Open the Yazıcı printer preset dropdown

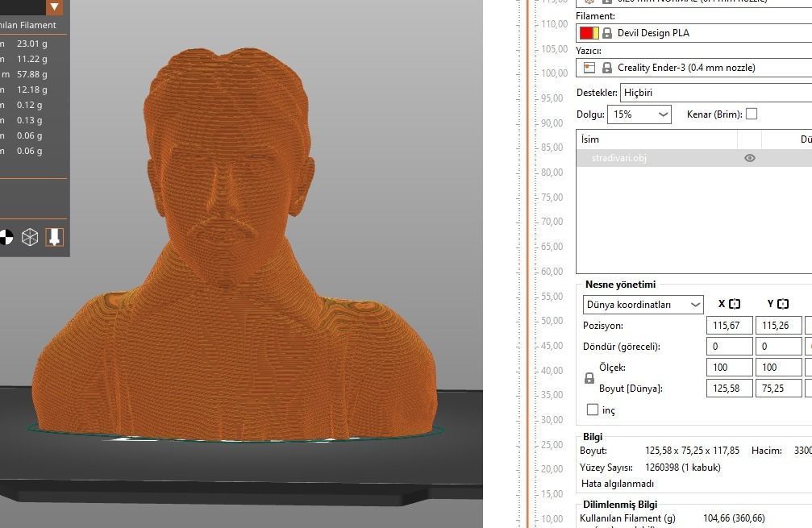(x=694, y=67)
